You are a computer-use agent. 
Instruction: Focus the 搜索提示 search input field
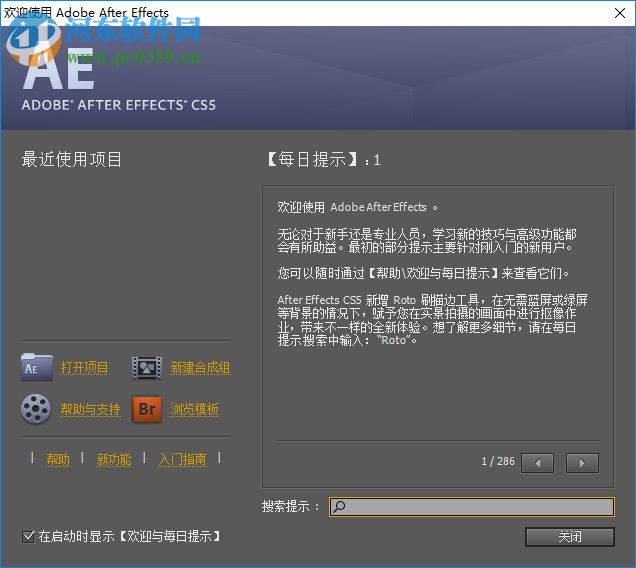click(472, 507)
